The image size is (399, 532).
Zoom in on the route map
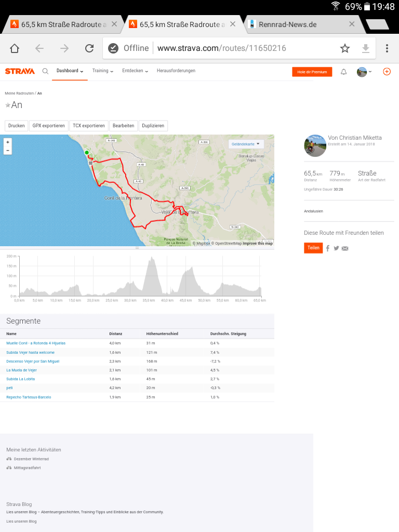(7, 142)
